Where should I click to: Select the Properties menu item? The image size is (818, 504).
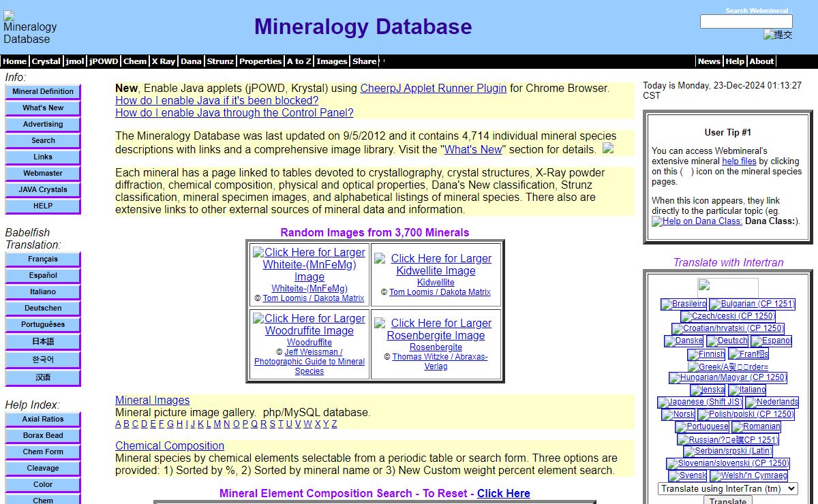pos(260,61)
